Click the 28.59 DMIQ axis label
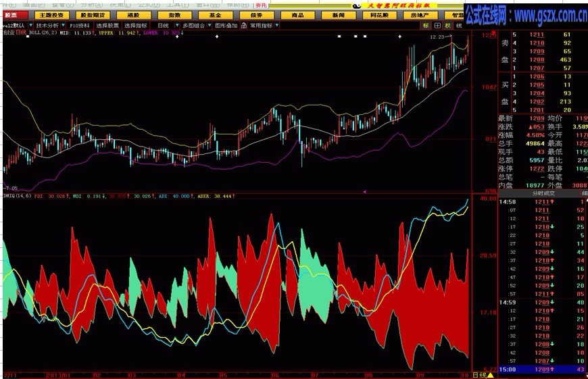 [x=488, y=255]
